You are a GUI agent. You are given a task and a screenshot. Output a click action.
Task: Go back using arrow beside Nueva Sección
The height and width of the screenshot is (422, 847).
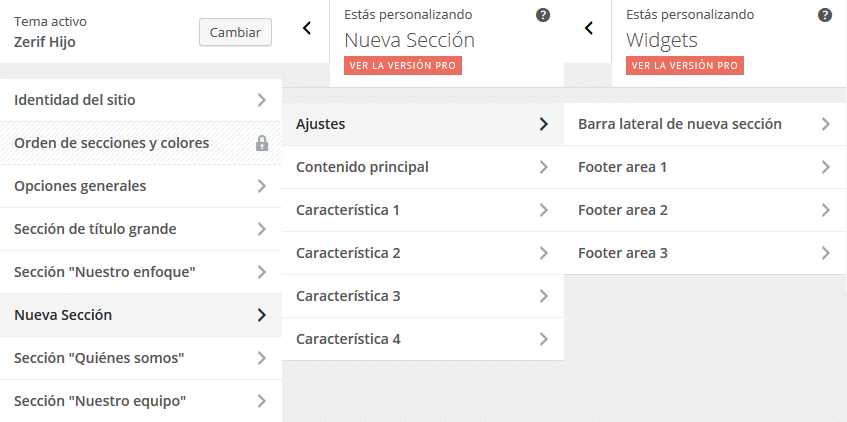click(307, 29)
